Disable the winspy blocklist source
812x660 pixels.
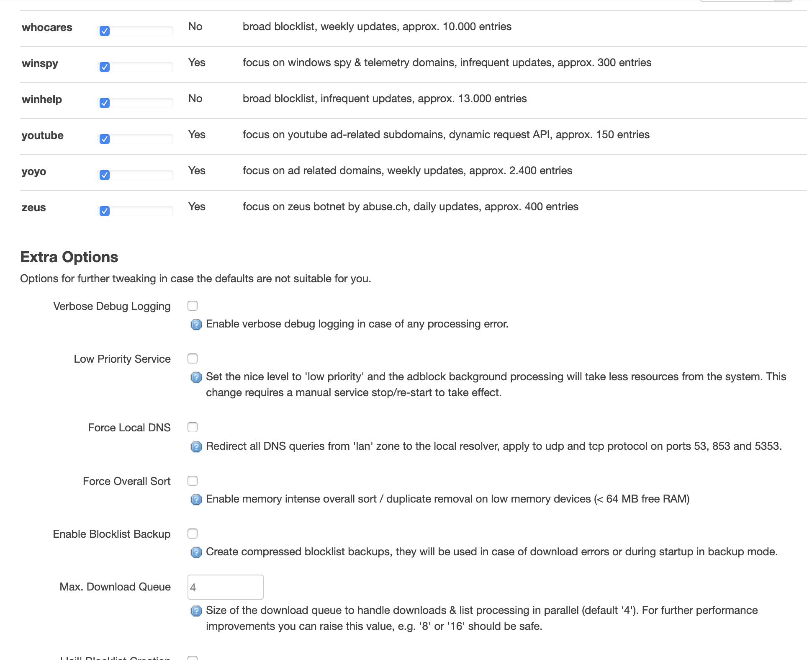point(105,67)
